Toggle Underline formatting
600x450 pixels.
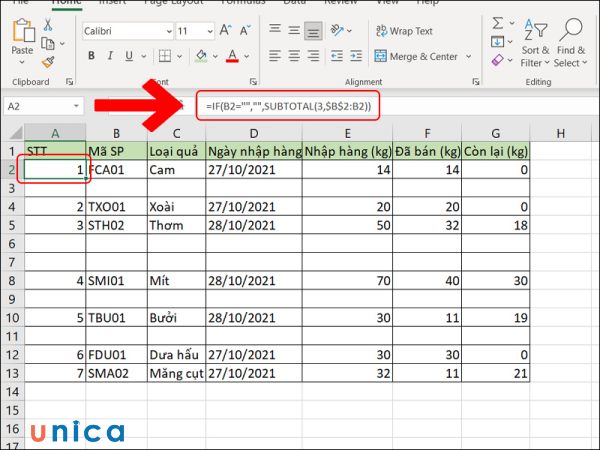coord(129,56)
